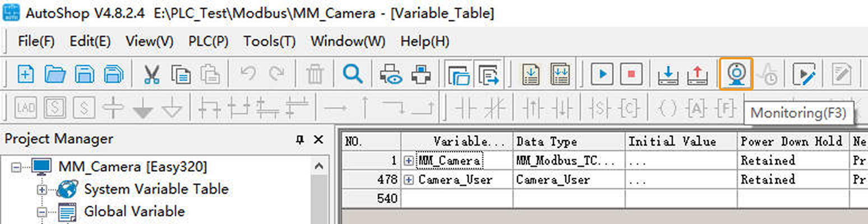Collapse the Global Variable tree node

(42, 212)
